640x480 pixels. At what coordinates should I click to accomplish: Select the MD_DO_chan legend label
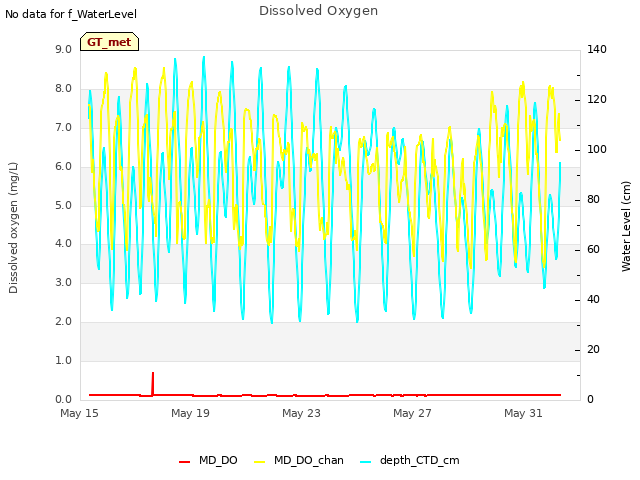pos(309,460)
